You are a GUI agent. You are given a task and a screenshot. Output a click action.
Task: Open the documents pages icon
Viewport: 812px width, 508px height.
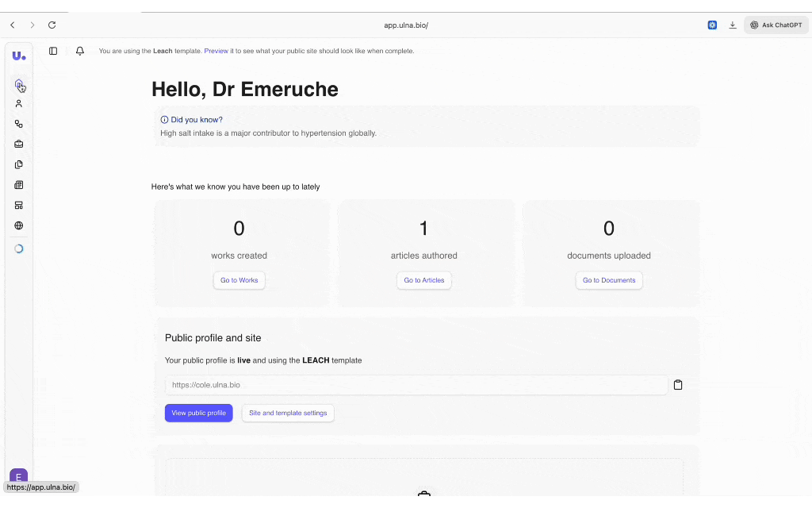18,164
